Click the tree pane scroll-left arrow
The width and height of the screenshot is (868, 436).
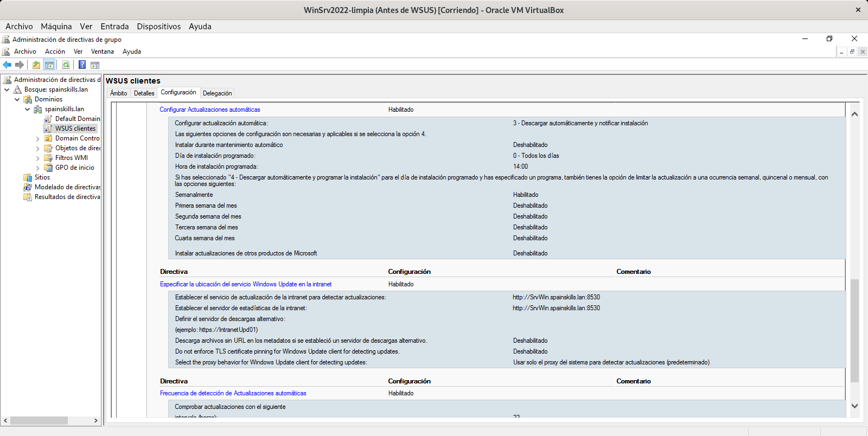coord(5,420)
